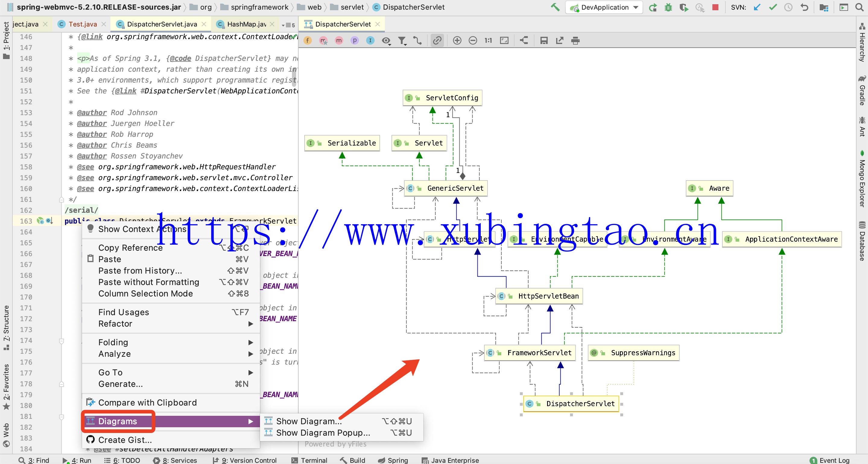Toggle method visibility in the diagram
This screenshot has height=464, width=868.
(x=339, y=40)
